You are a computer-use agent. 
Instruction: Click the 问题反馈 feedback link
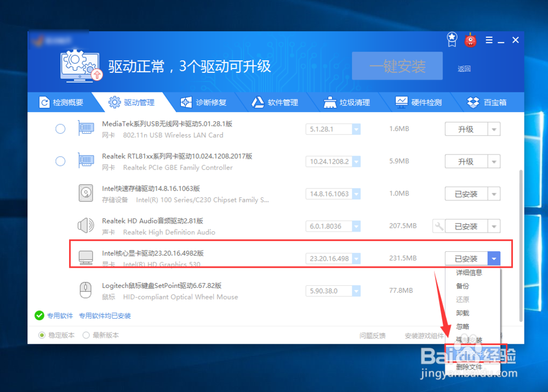click(x=373, y=335)
